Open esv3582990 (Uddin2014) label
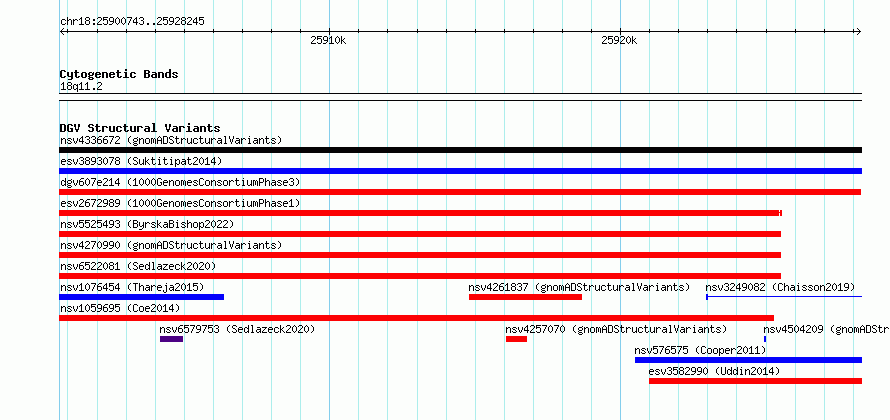This screenshot has height=420, width=890. coord(715,371)
